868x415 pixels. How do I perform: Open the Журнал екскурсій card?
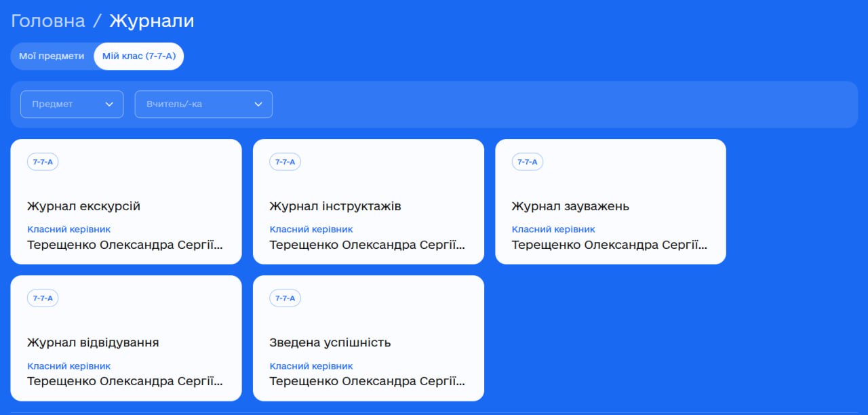point(126,201)
